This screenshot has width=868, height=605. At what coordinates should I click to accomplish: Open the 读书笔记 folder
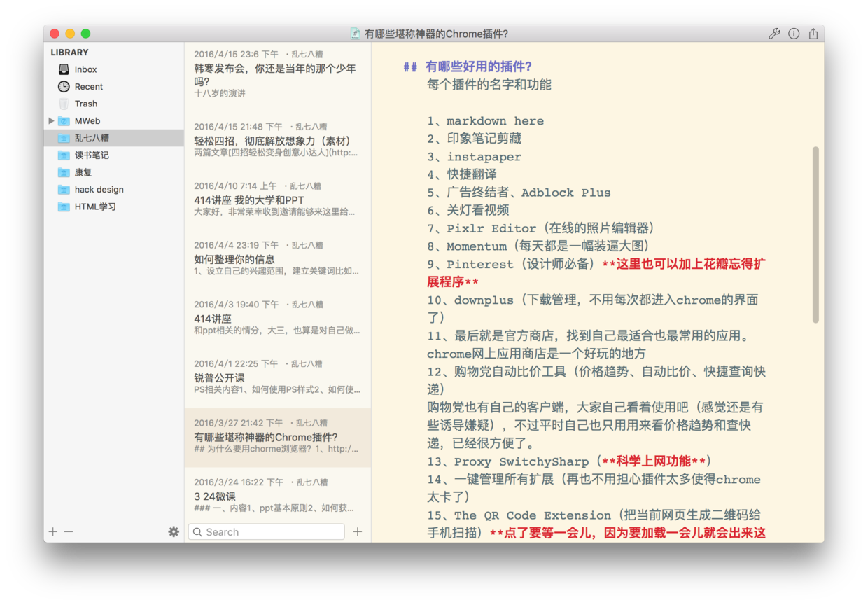pyautogui.click(x=92, y=155)
